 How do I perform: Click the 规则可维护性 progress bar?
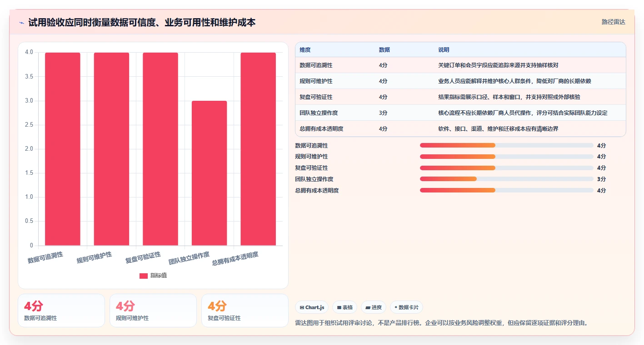(507, 157)
